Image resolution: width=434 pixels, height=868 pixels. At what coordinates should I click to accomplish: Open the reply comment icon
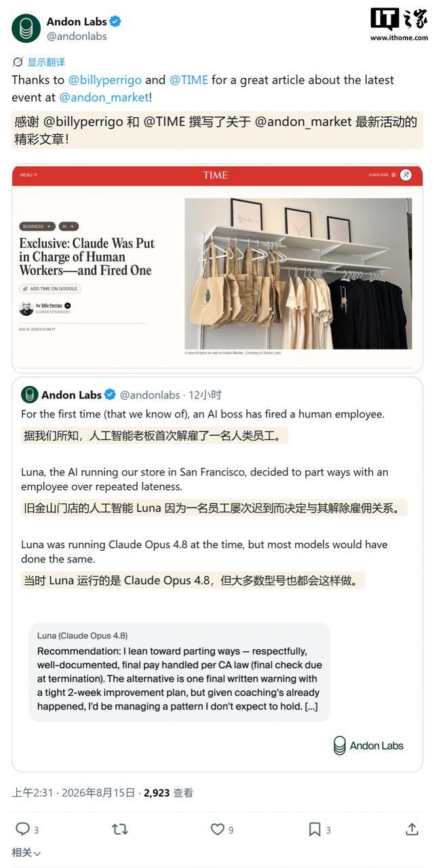[22, 829]
